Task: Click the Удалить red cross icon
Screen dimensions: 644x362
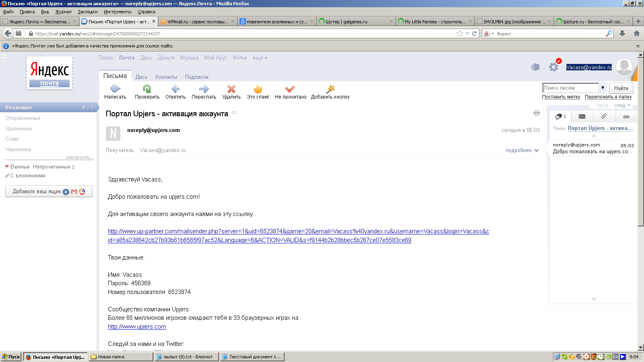Action: coord(231,89)
